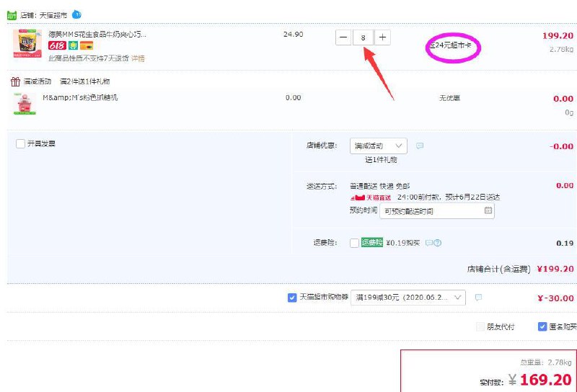Image resolution: width=577 pixels, height=392 pixels.
Task: Open the pink candy grabber machine thumbnail
Action: 25,104
